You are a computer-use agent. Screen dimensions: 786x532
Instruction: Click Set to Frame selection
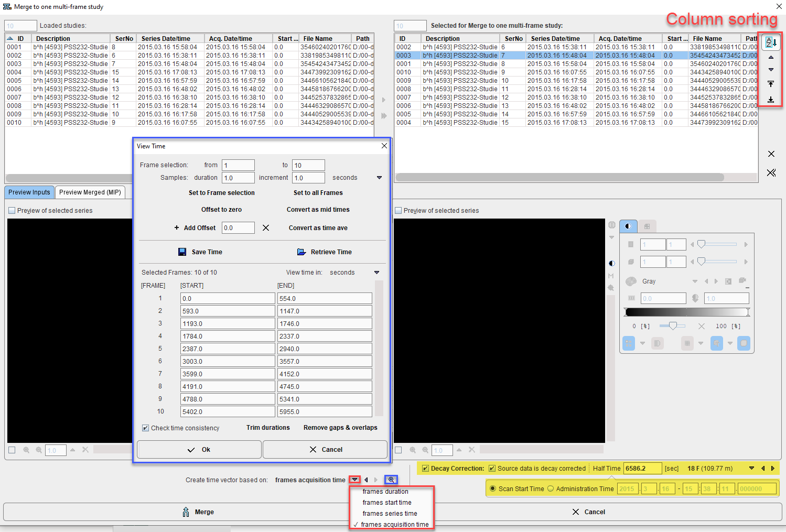(222, 193)
